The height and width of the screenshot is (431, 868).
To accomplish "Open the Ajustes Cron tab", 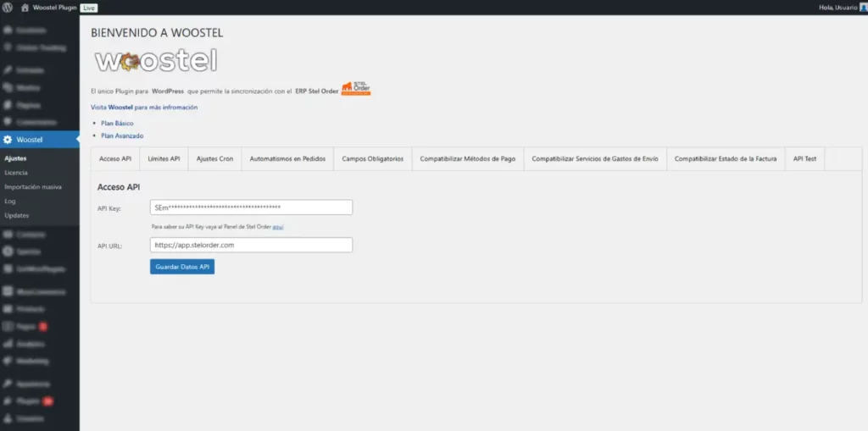I will pyautogui.click(x=214, y=159).
